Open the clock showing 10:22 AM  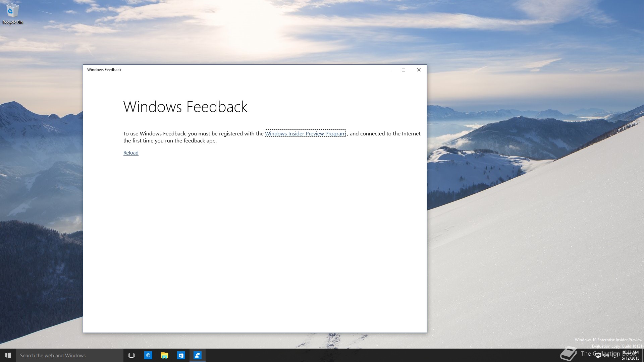[x=631, y=355]
